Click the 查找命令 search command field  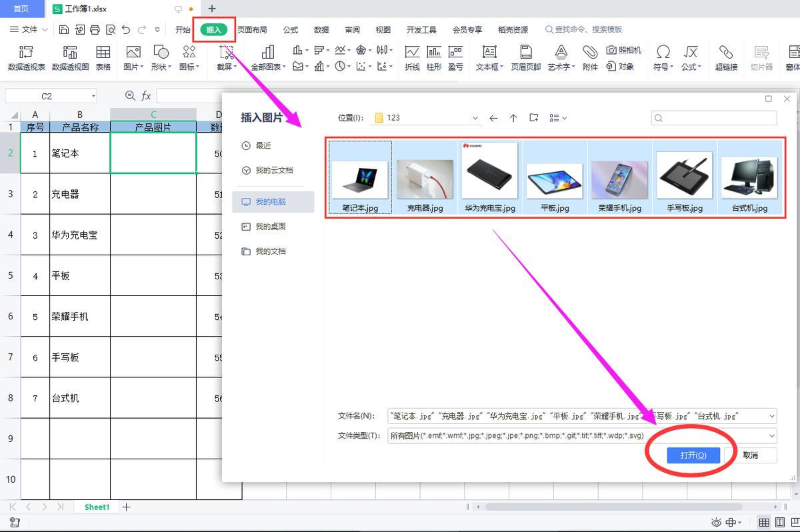(x=584, y=29)
